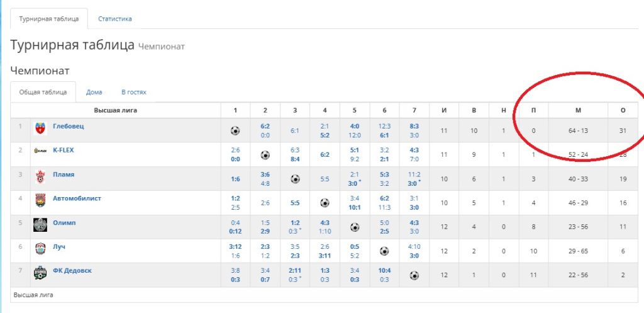Click the Пламя team logo
This screenshot has width=644, height=313.
click(x=40, y=177)
